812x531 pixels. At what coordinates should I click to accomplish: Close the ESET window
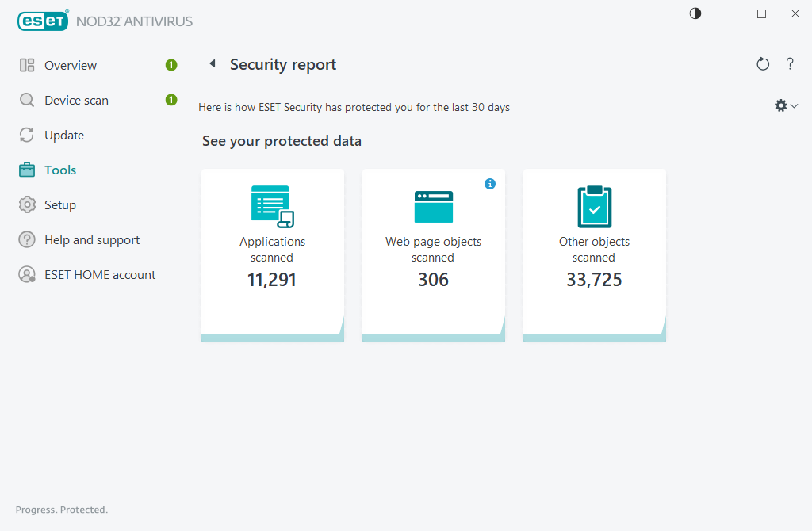point(795,14)
